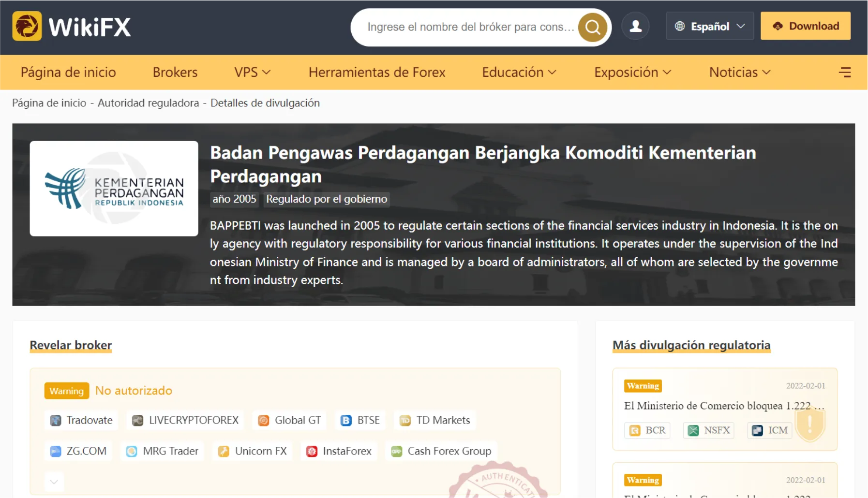The image size is (868, 498).
Task: Open the LIVECRYPTOFOREX broker link
Action: pyautogui.click(x=186, y=420)
